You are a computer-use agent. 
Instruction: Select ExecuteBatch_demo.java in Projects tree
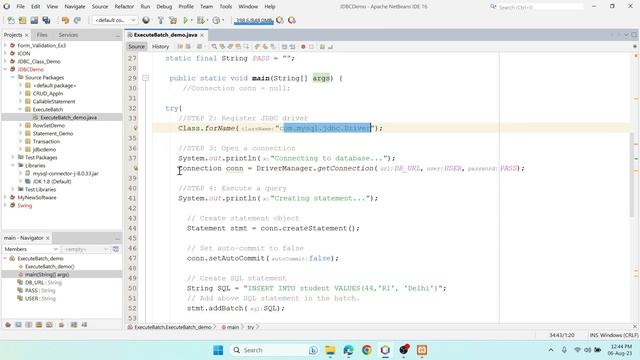tap(68, 118)
